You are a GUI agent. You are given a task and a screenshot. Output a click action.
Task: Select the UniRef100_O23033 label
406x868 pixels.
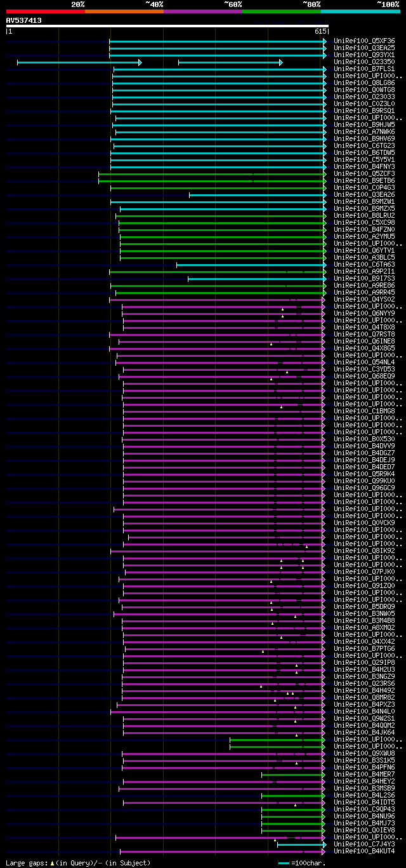pos(364,97)
